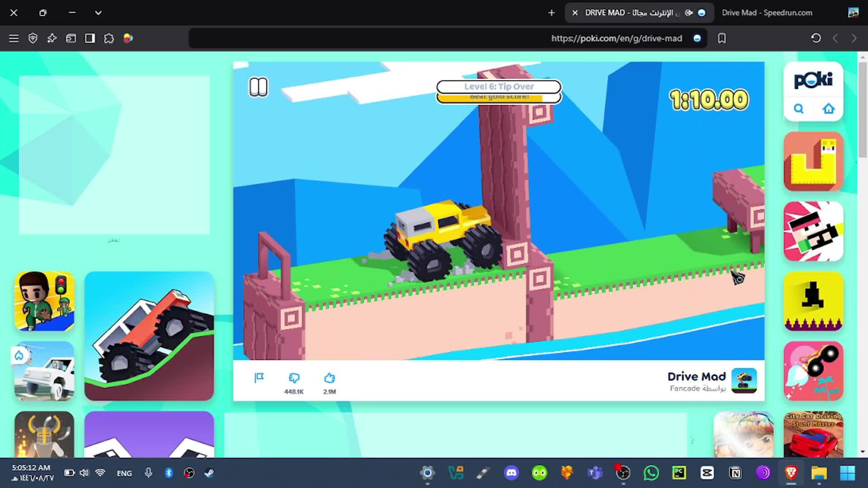
Task: Open the large monster truck hill game thumbnail
Action: pyautogui.click(x=149, y=336)
